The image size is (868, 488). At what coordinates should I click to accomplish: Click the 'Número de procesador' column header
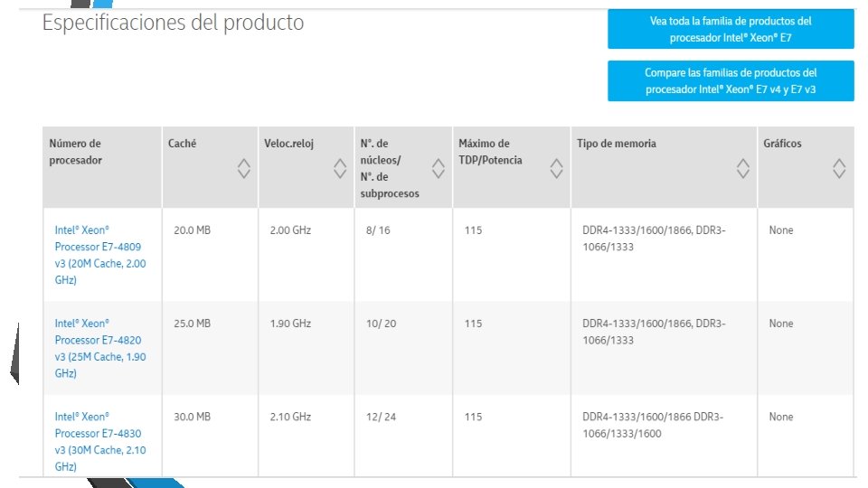pos(75,152)
